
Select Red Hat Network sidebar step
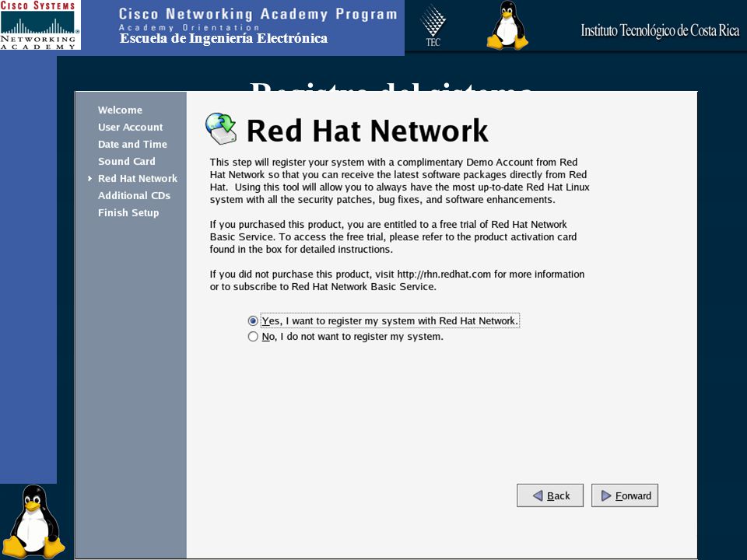[x=138, y=179]
